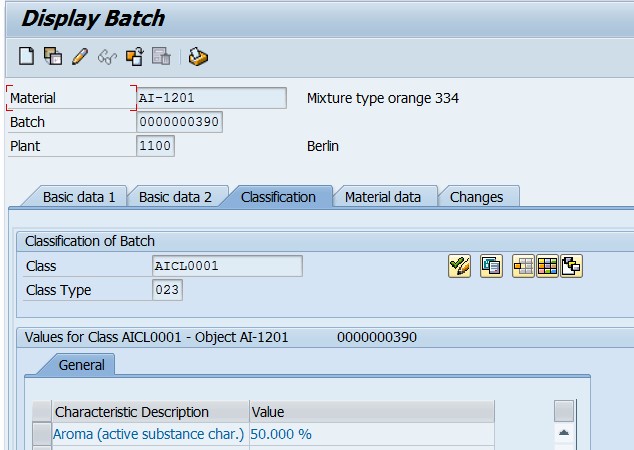The width and height of the screenshot is (634, 450).
Task: Click the printer output icon in toolbar
Action: click(x=198, y=57)
